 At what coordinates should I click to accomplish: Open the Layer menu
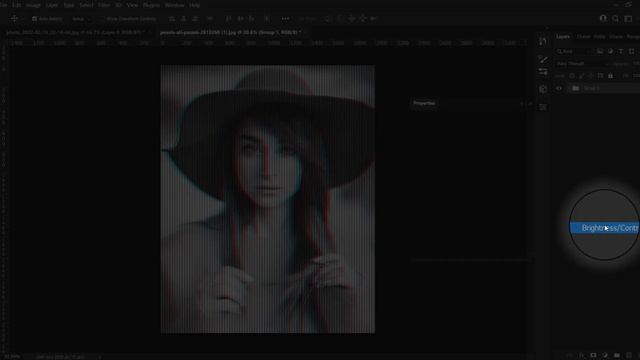click(52, 5)
